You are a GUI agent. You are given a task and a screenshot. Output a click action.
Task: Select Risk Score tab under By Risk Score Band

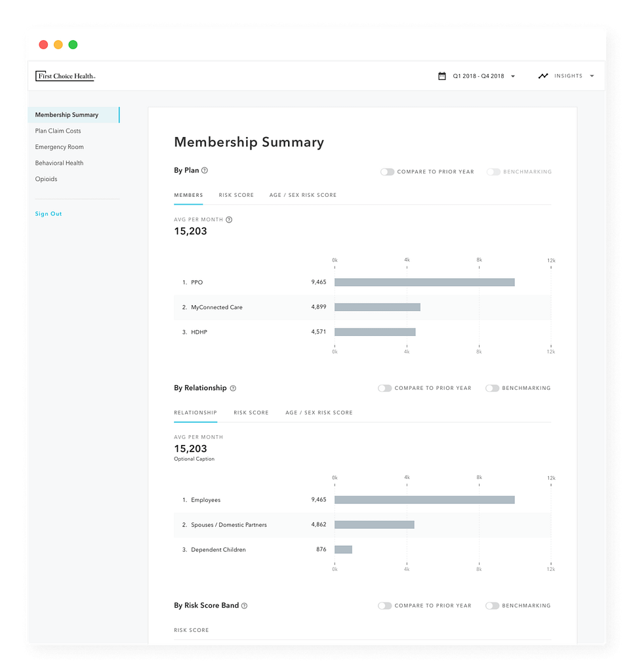coord(192,630)
